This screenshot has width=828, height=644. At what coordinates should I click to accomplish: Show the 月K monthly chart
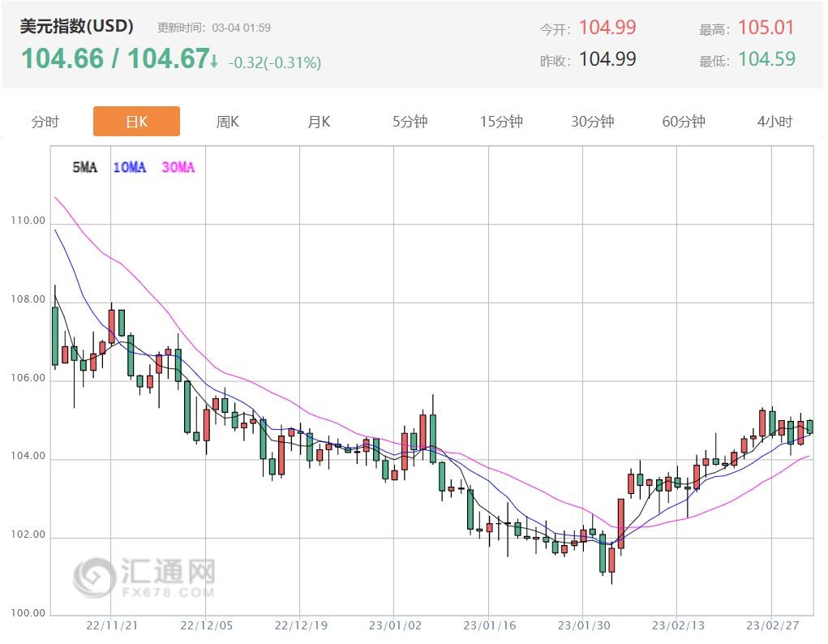319,122
